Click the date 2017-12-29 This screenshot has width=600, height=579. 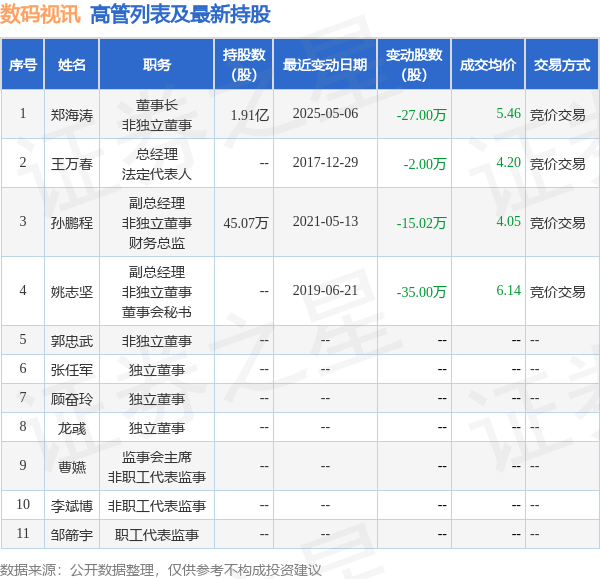tap(325, 162)
